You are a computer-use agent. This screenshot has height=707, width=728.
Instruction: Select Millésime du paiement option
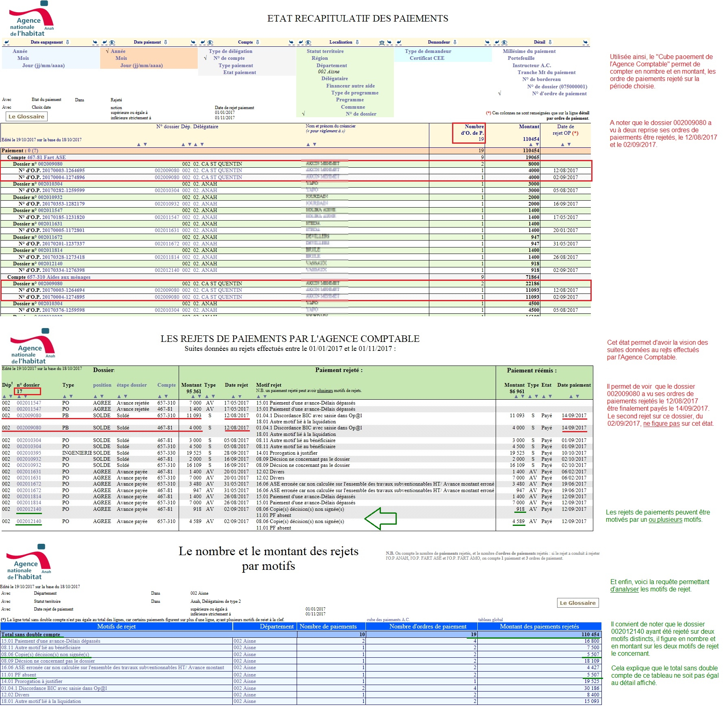[x=529, y=51]
